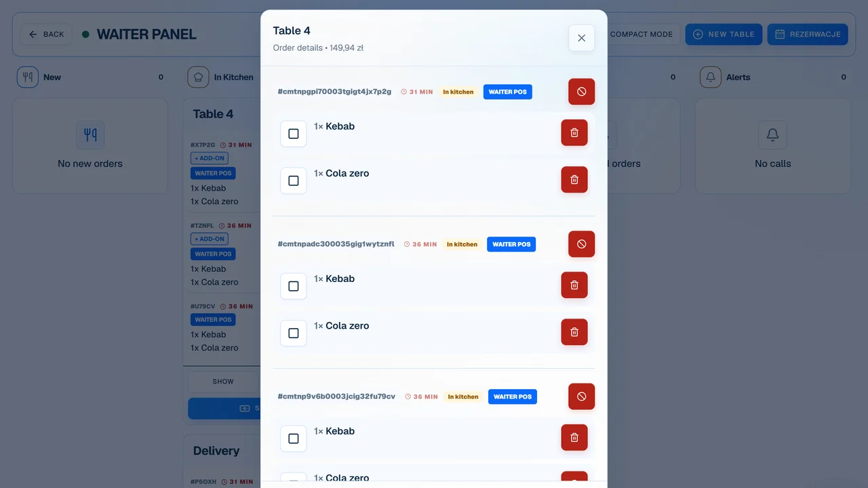
Task: Tick the Kebab checkbox in the x7p2g order
Action: point(294,134)
